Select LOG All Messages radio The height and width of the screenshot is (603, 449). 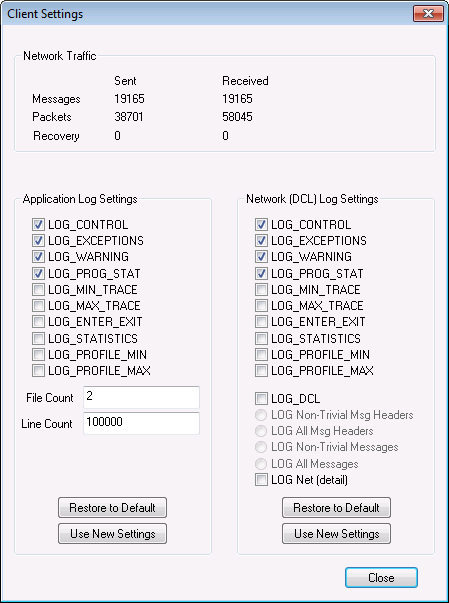pyautogui.click(x=261, y=464)
